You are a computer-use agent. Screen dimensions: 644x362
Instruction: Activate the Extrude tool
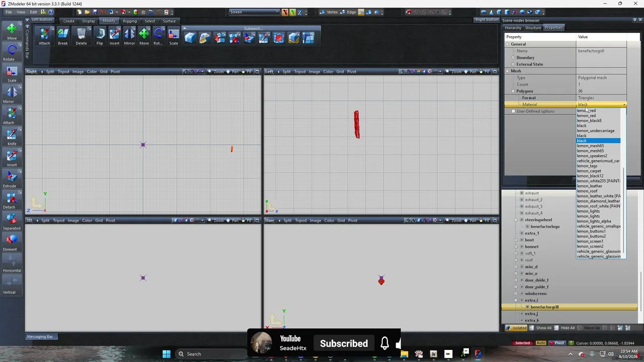(12, 179)
